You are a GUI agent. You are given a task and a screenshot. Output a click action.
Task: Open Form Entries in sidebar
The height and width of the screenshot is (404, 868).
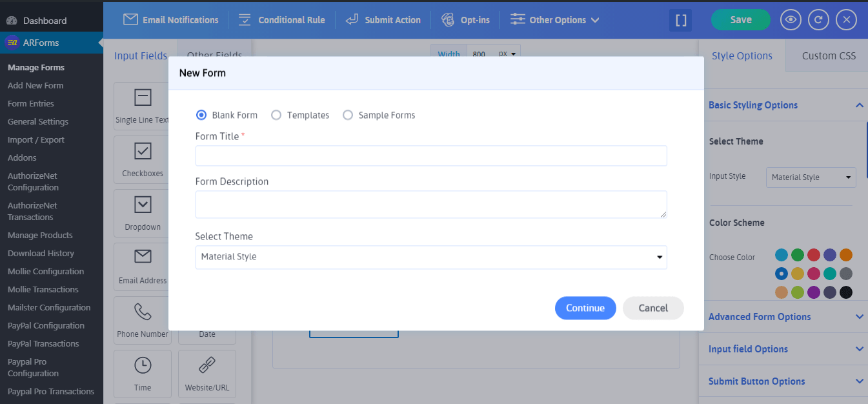31,103
